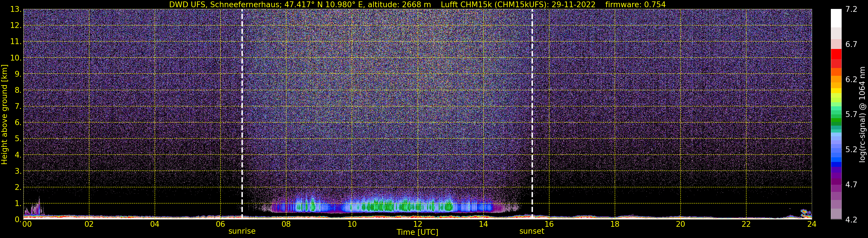Click the 08 tick on the time axis

pos(286,224)
